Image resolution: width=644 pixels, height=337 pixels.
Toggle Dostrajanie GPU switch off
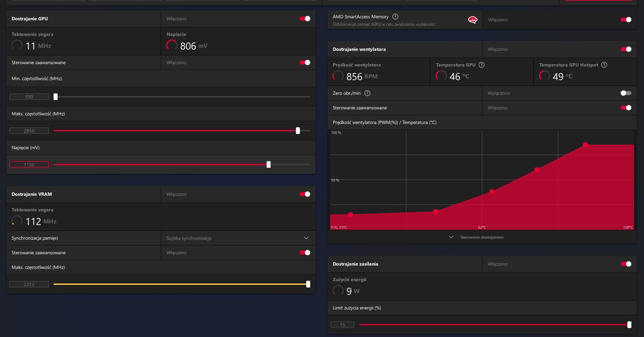coord(305,19)
